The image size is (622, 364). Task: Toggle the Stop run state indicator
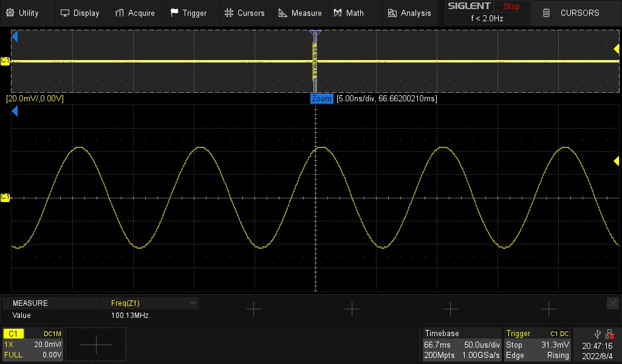tap(511, 7)
